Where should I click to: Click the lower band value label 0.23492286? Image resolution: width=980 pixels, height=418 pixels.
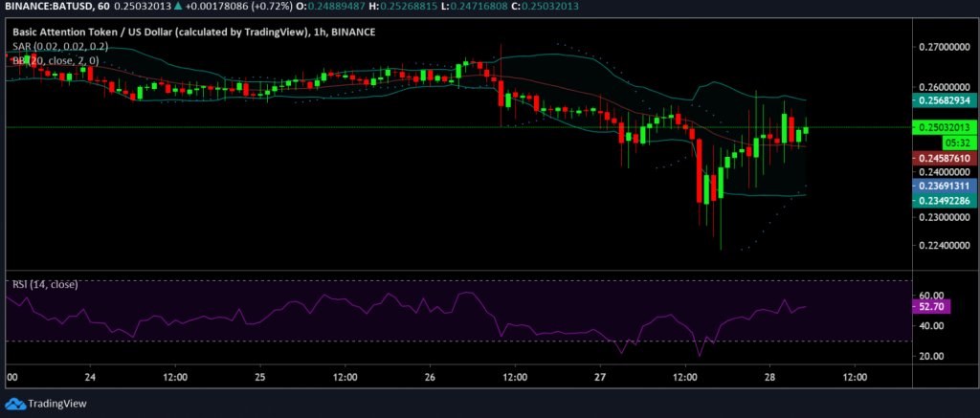pyautogui.click(x=944, y=201)
